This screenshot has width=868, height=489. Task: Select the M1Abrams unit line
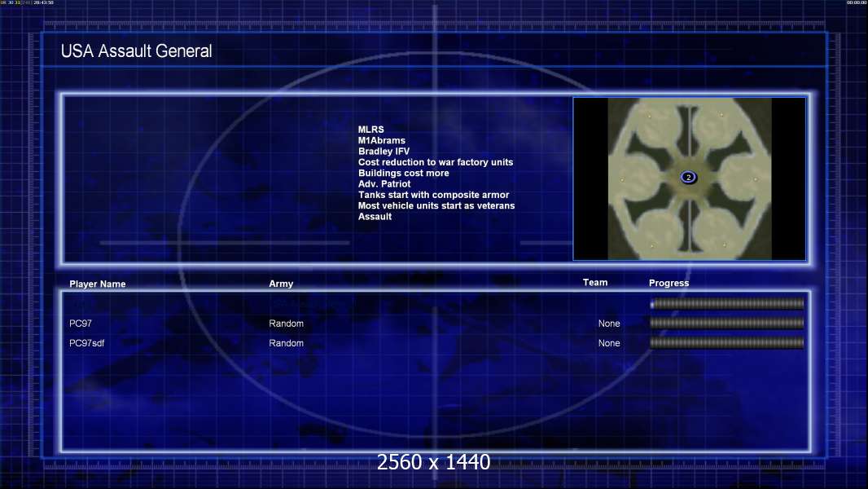[x=381, y=141]
